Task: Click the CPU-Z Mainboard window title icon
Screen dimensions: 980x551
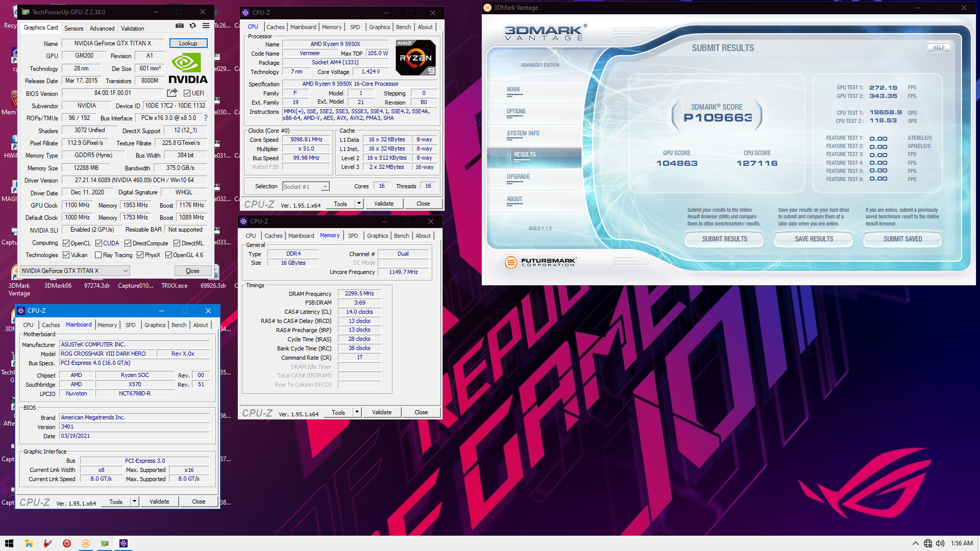Action: [21, 310]
